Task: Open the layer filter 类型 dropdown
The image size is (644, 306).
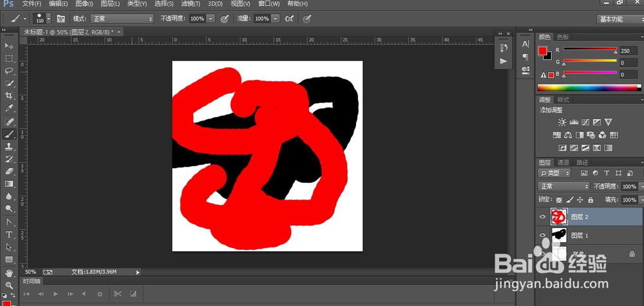Action: pos(554,173)
